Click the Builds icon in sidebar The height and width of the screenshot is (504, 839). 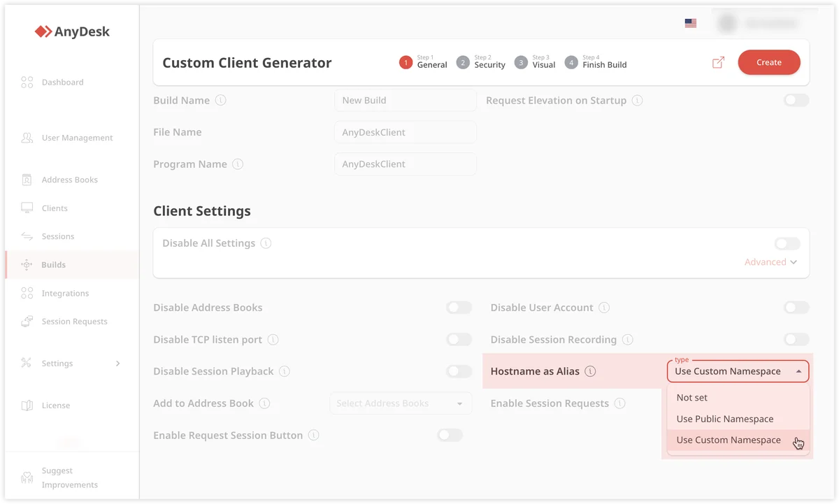pyautogui.click(x=27, y=265)
